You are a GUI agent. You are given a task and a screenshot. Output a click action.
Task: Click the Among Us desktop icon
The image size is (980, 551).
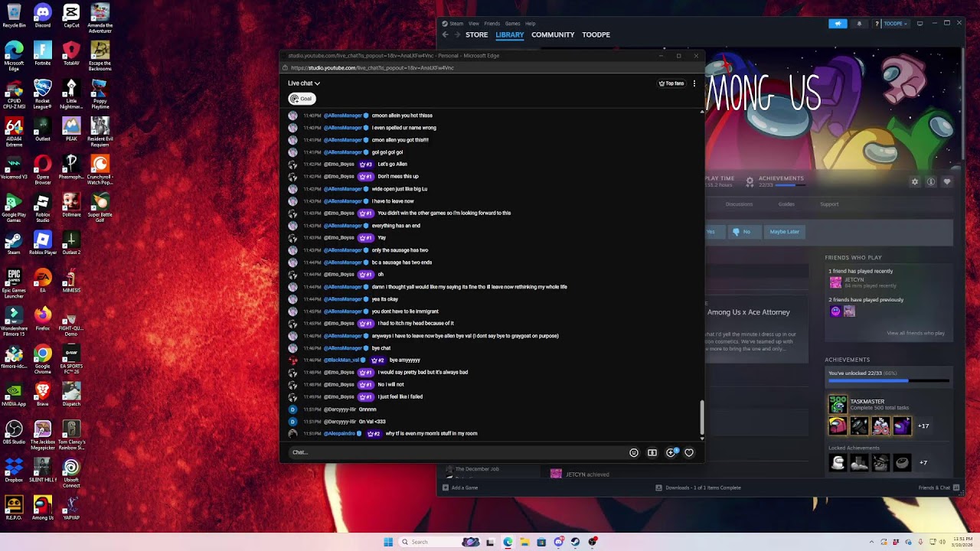42,508
